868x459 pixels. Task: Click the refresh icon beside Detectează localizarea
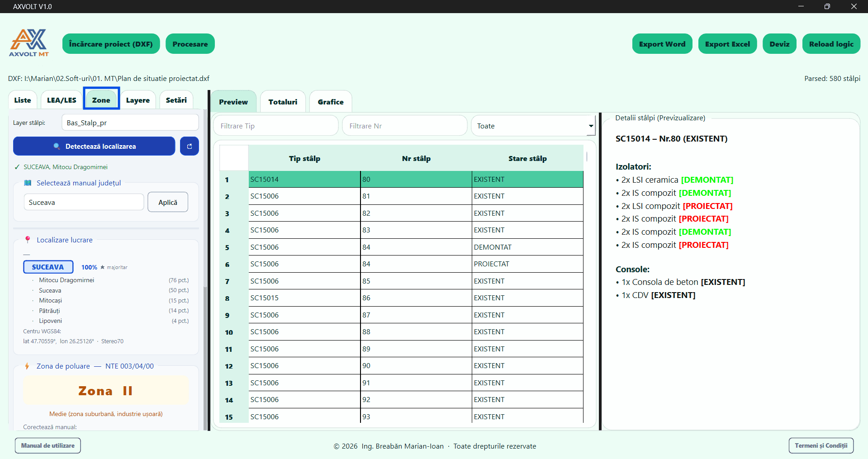point(190,146)
